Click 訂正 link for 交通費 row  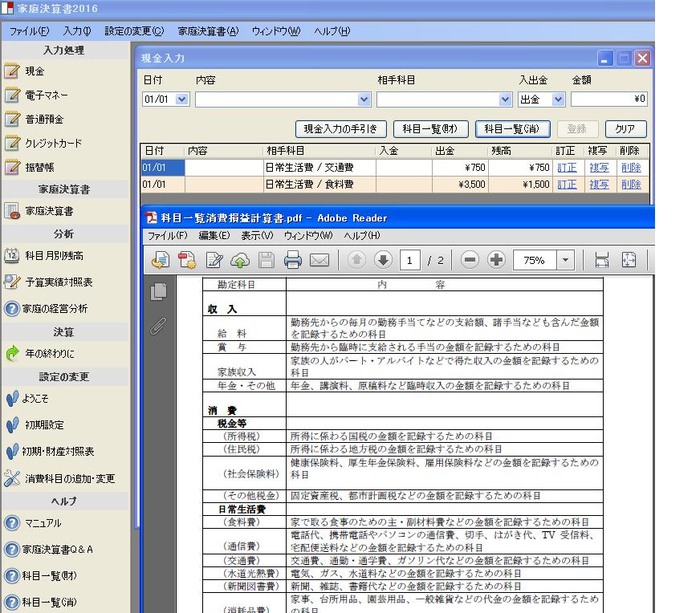tap(567, 168)
